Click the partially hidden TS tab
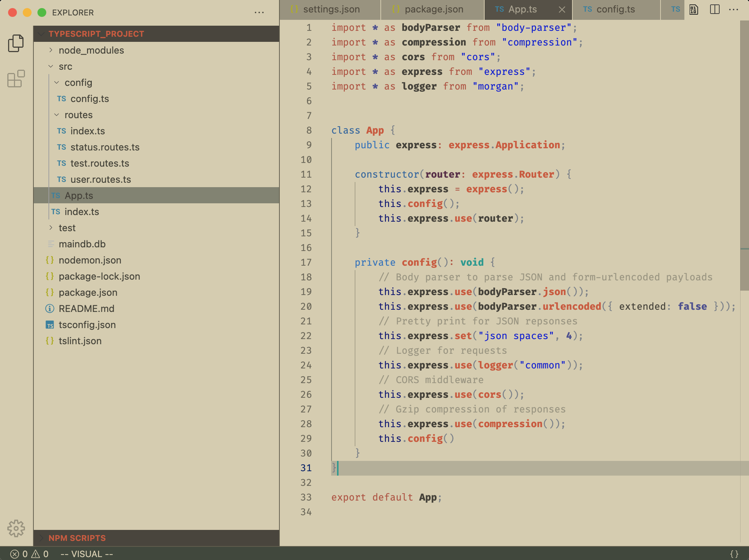Viewport: 749px width, 560px height. [673, 10]
